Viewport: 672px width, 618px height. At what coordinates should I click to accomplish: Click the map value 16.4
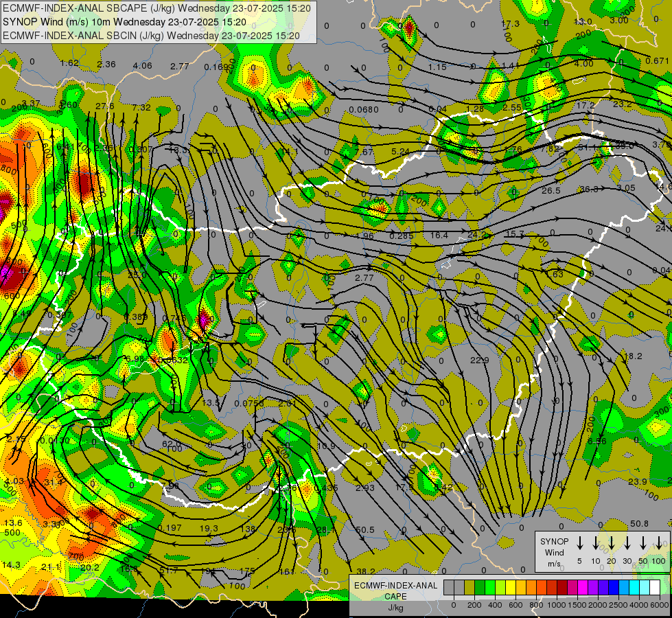click(439, 235)
